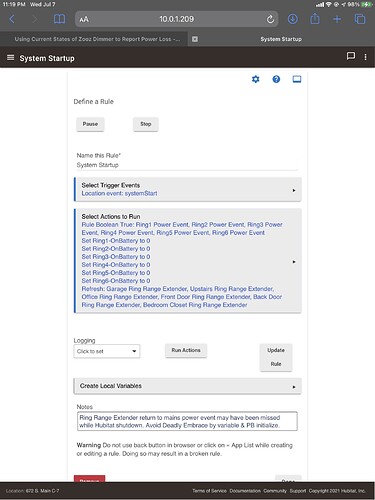Expand Select Actions to Run section

tap(188, 261)
